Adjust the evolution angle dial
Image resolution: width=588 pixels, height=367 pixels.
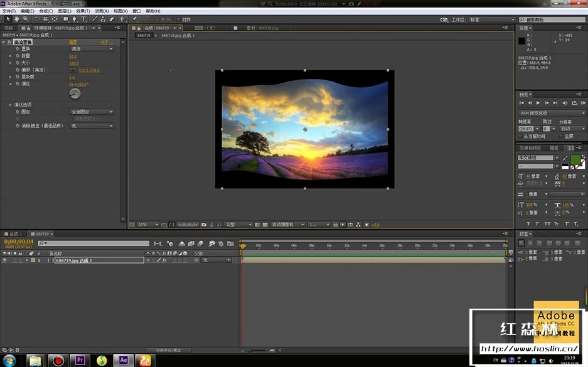click(75, 94)
